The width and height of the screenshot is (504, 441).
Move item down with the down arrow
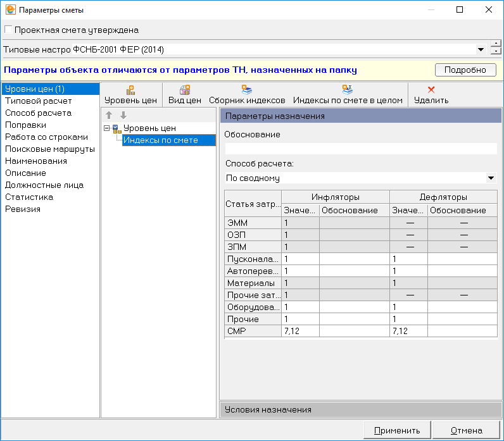[123, 115]
